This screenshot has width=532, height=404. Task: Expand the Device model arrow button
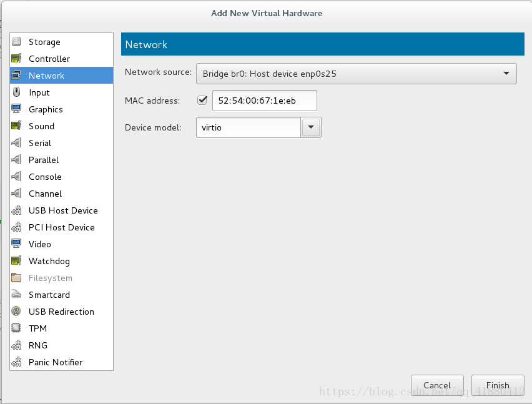311,127
